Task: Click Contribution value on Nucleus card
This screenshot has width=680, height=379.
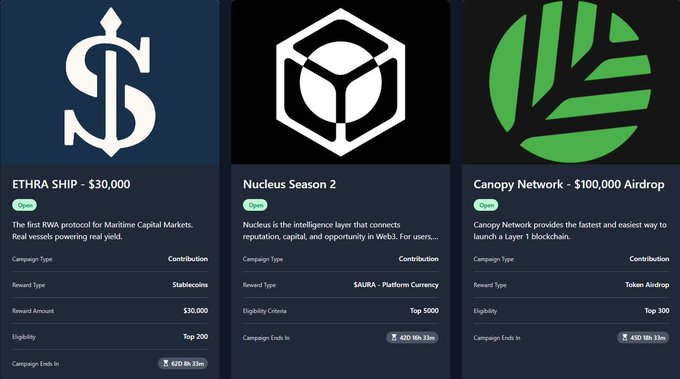Action: 418,259
